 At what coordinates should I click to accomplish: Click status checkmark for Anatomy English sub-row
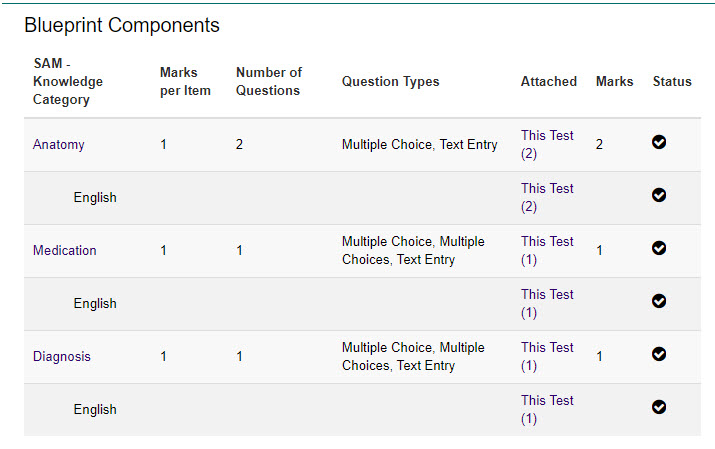659,195
